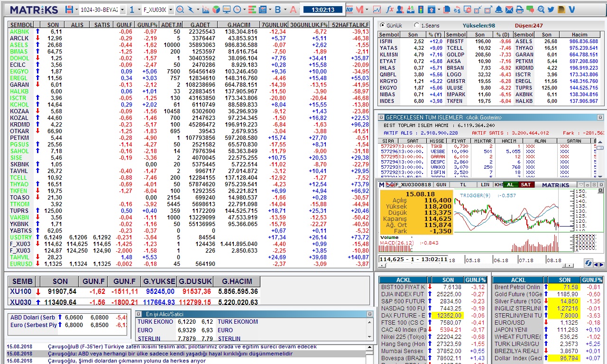
Task: Click the traffic light icon
Action: click(x=421, y=9)
